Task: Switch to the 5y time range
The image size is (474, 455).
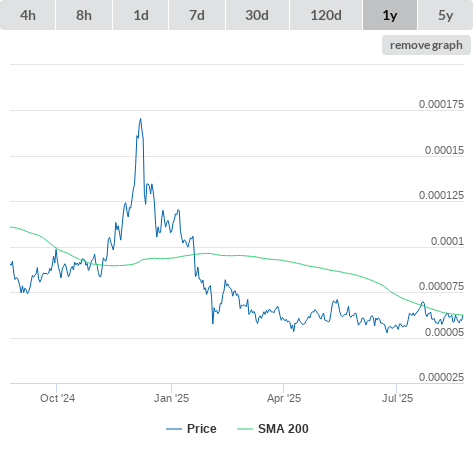Action: pos(445,15)
